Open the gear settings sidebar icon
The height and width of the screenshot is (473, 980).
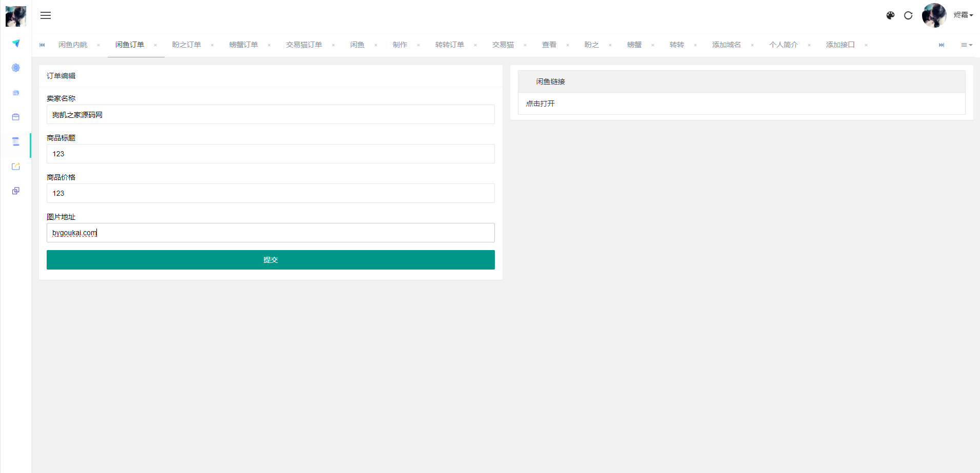pos(16,68)
